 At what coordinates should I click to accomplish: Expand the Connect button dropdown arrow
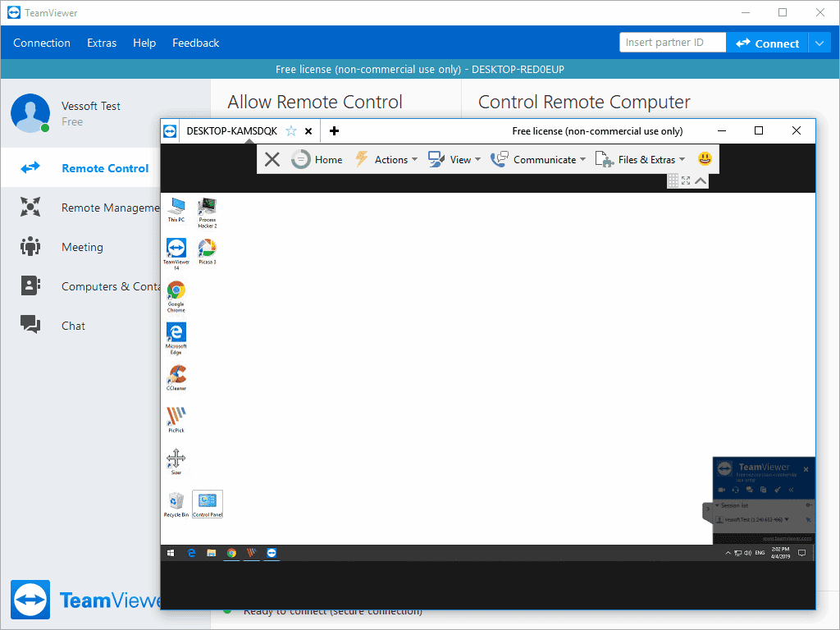click(819, 43)
